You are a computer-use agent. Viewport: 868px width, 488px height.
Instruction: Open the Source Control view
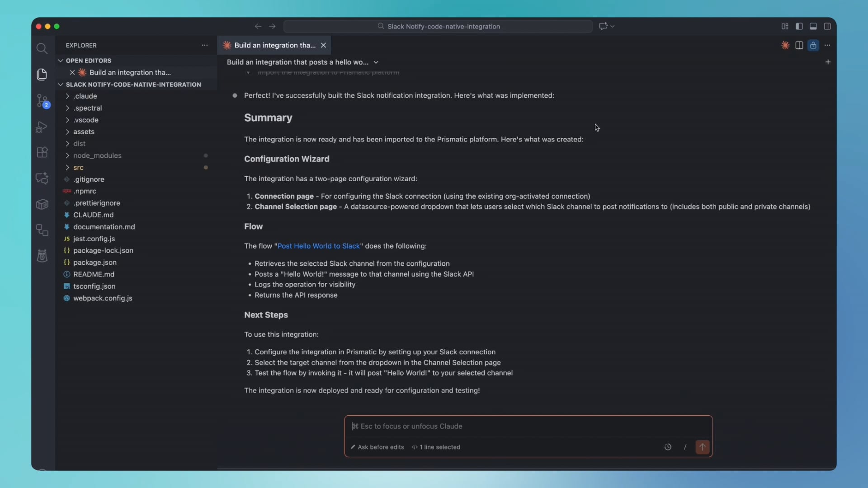pos(42,101)
